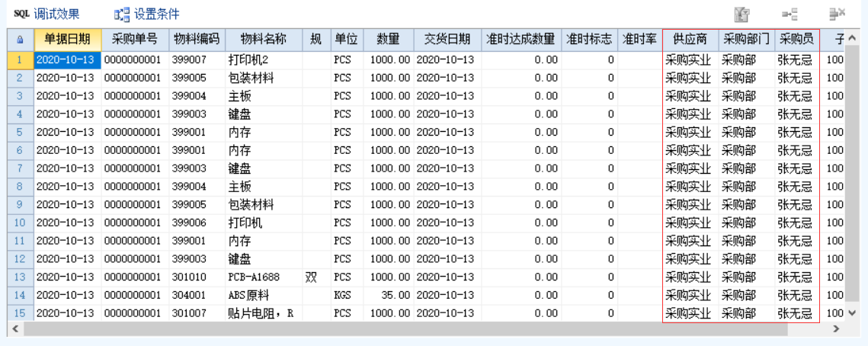This screenshot has height=346, width=868.
Task: Click the 399007 material code cell
Action: point(197,59)
